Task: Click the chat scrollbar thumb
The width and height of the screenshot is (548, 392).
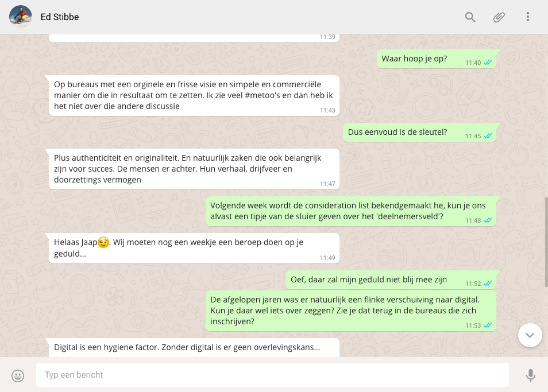Action: (546, 242)
